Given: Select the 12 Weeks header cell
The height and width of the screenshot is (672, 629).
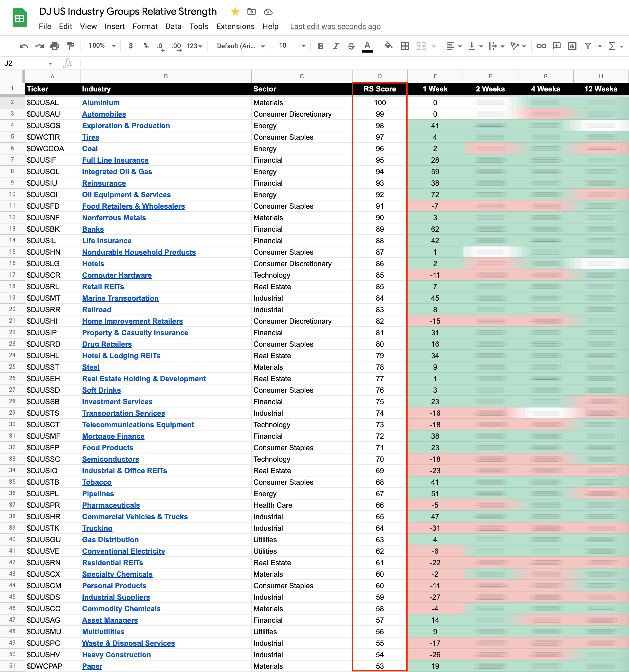Looking at the screenshot, I should click(601, 89).
